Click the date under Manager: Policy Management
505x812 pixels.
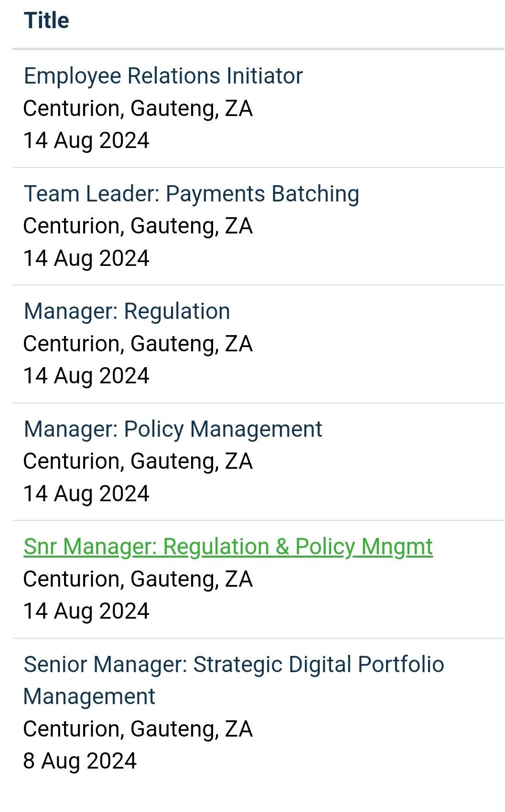[86, 494]
